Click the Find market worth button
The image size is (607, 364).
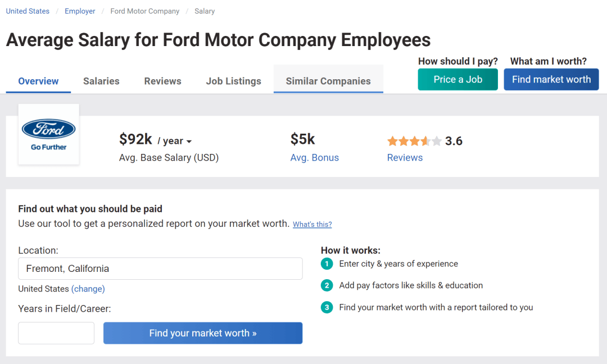point(551,79)
